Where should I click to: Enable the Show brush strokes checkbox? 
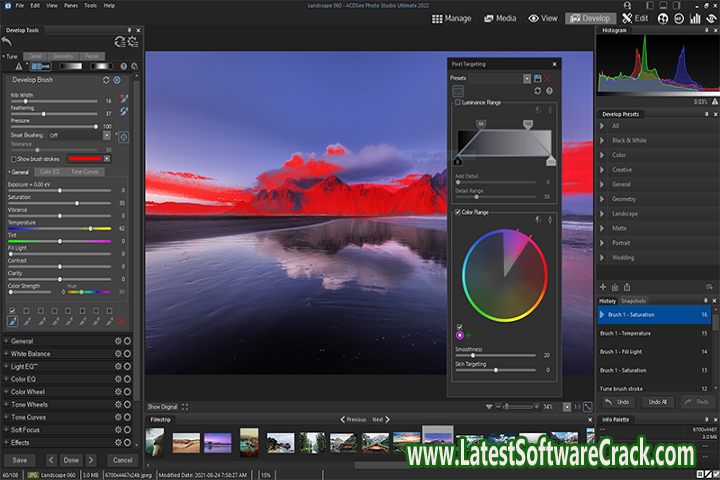pos(13,158)
